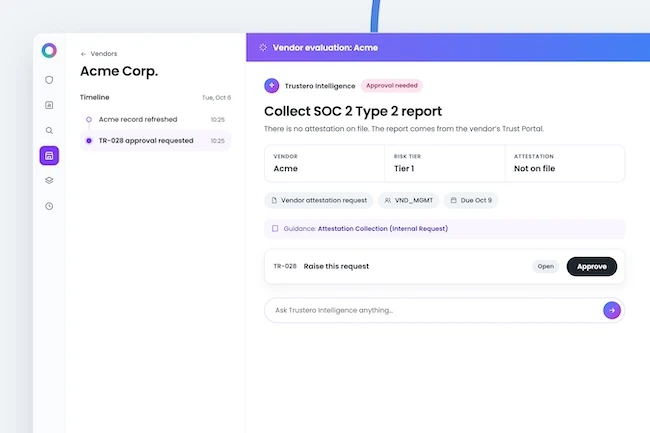
Task: Select the active Vendors storefront icon
Action: click(49, 155)
